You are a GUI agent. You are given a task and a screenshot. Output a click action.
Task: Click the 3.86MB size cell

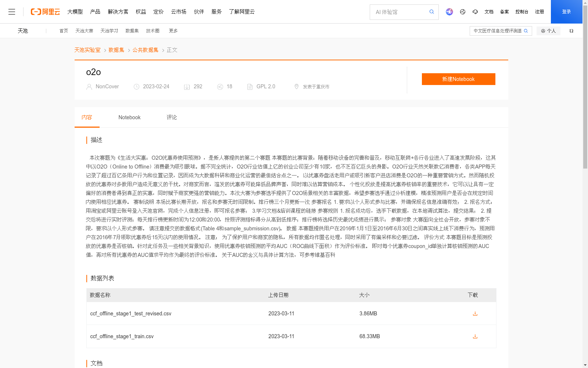coord(368,314)
